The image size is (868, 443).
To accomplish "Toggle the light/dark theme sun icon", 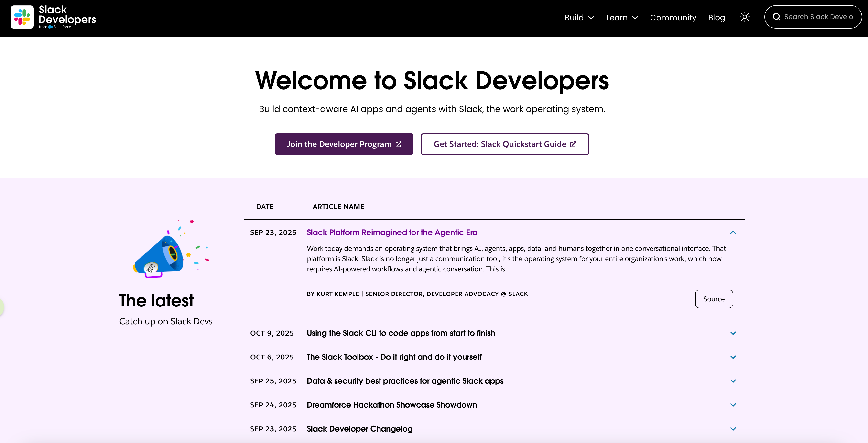I will tap(745, 17).
